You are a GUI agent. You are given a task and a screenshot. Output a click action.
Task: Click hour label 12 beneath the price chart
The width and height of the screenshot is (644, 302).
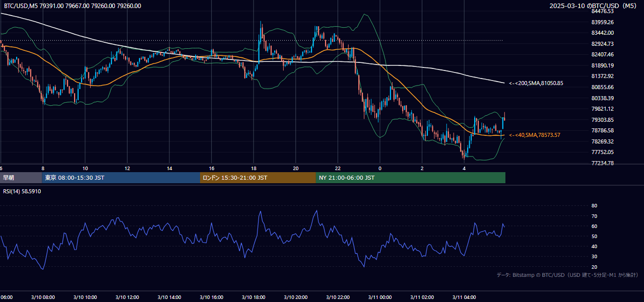127,168
